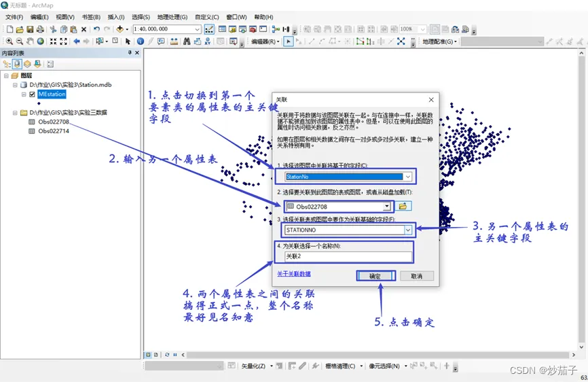This screenshot has width=588, height=382.
Task: Select the Zoom In tool
Action: pyautogui.click(x=10, y=41)
